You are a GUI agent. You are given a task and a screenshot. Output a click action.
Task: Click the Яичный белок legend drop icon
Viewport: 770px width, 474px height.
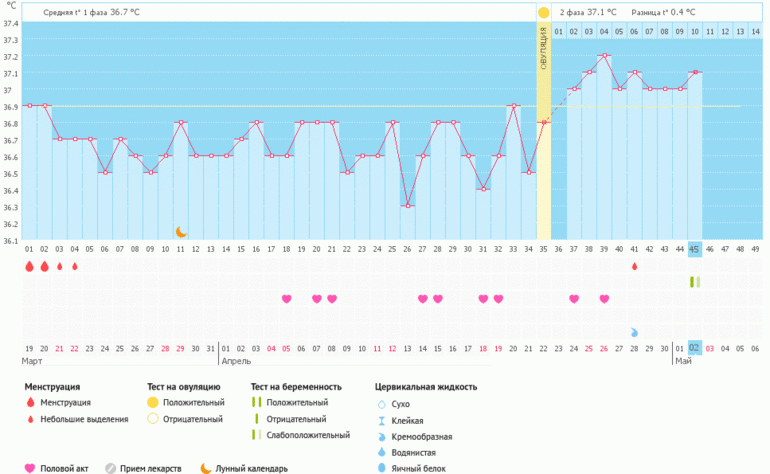pos(381,467)
